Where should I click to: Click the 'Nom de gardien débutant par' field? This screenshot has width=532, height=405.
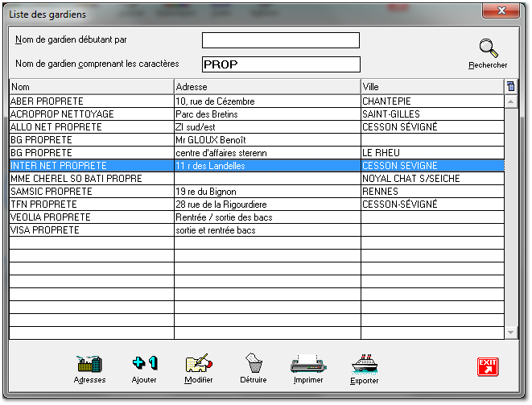coord(280,40)
